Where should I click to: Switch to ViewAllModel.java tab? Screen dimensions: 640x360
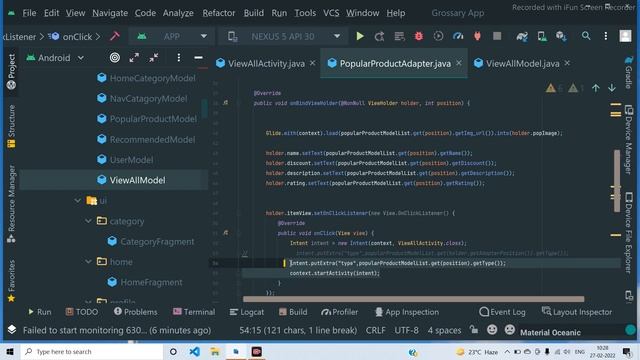pos(522,64)
